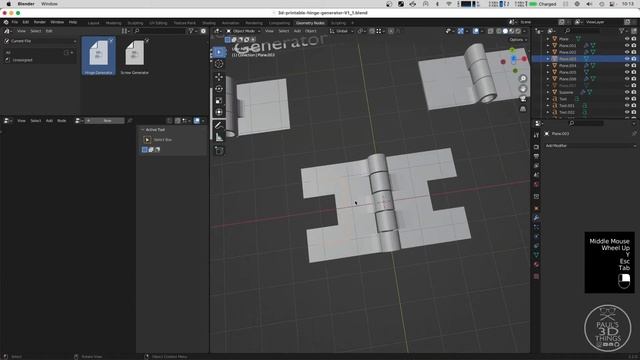The width and height of the screenshot is (640, 360).
Task: Hide Text.001 via its eye icon
Action: point(627,105)
